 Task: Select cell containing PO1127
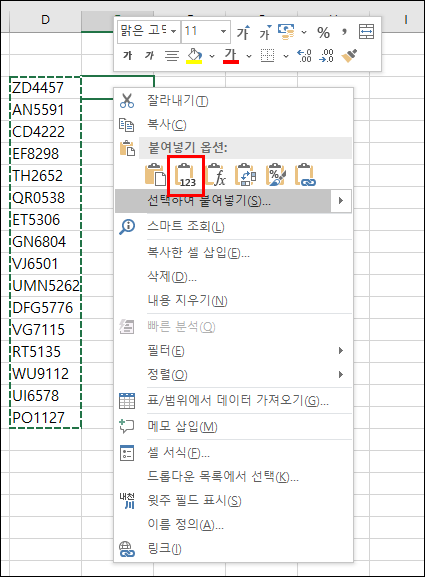pos(45,418)
